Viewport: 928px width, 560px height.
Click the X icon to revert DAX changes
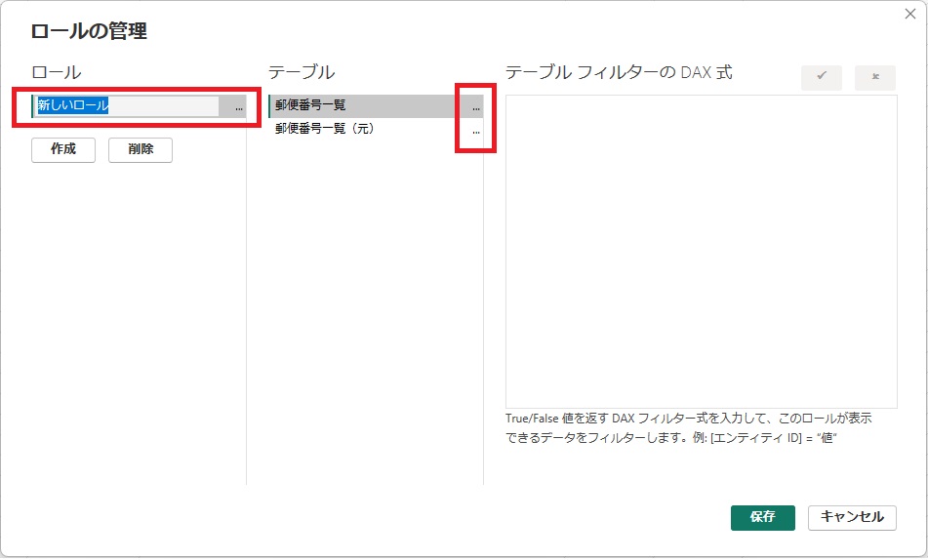point(874,78)
